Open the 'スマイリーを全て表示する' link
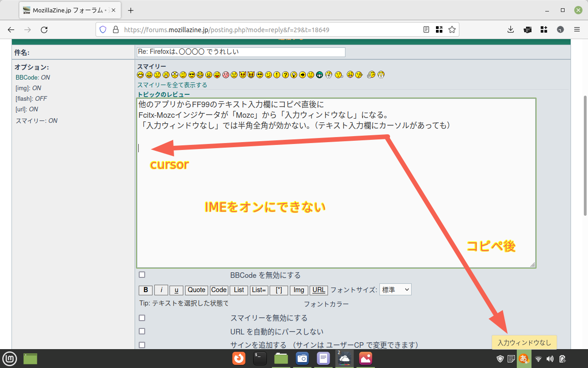Image resolution: width=588 pixels, height=368 pixels. (x=172, y=85)
